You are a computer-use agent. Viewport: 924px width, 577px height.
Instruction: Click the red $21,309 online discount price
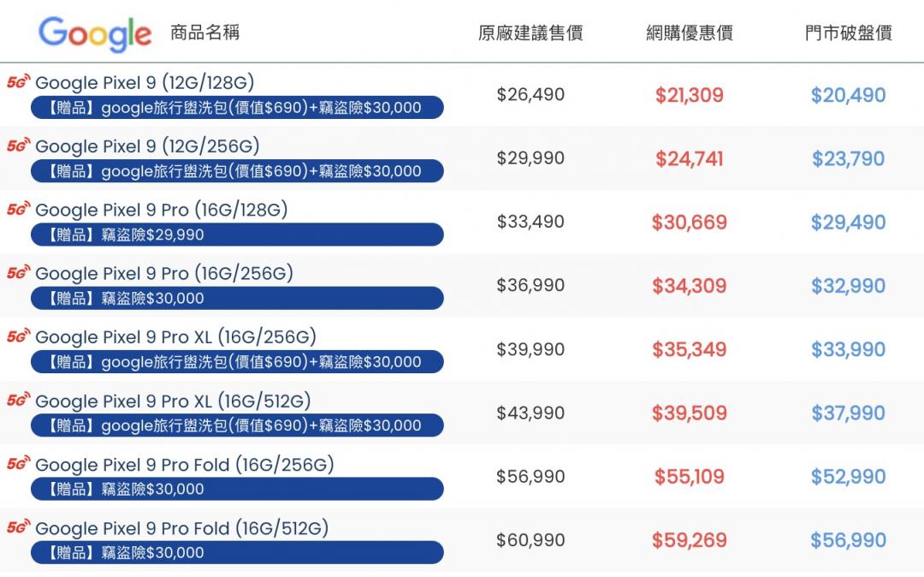coord(690,95)
